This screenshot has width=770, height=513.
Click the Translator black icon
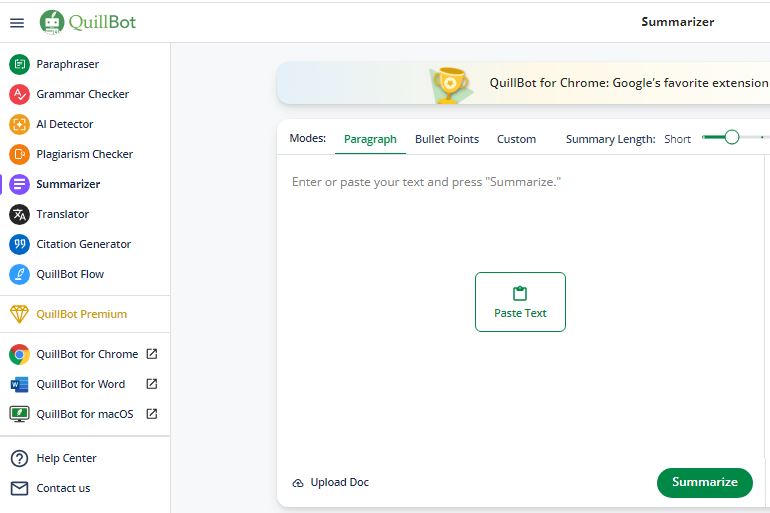(20, 214)
